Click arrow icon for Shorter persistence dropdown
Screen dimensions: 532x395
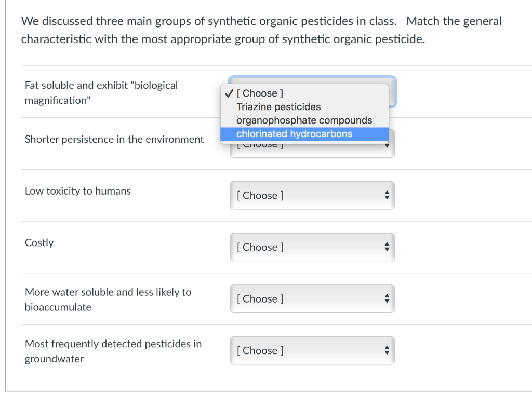(386, 146)
